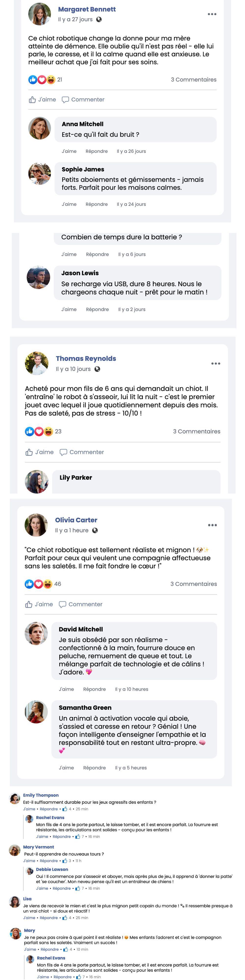245x980 pixels.
Task: Click Commenter speech bubble under Margaret's post
Action: click(x=65, y=100)
